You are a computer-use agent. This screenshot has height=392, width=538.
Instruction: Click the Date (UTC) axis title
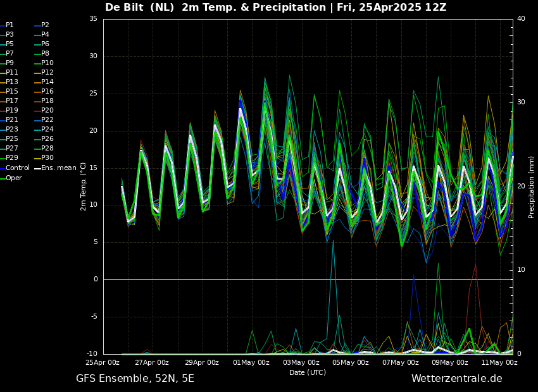[x=308, y=373]
